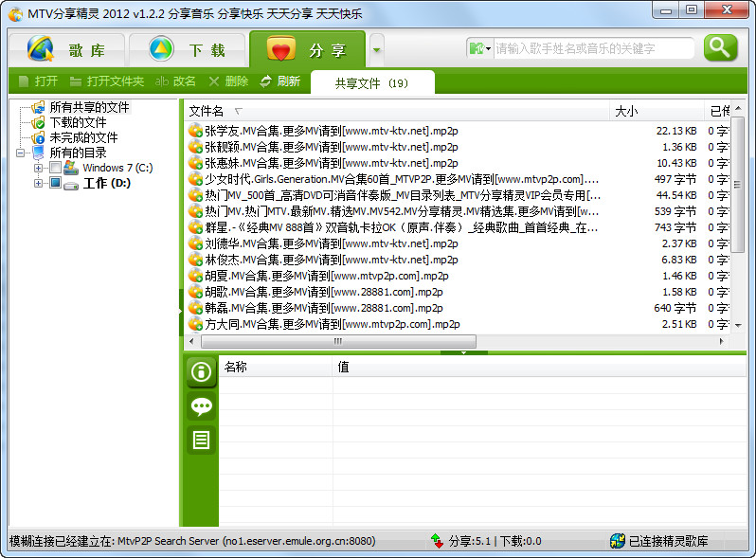Select file 张惠妹.MV合集 mp2p row
756x558 pixels.
(x=459, y=163)
